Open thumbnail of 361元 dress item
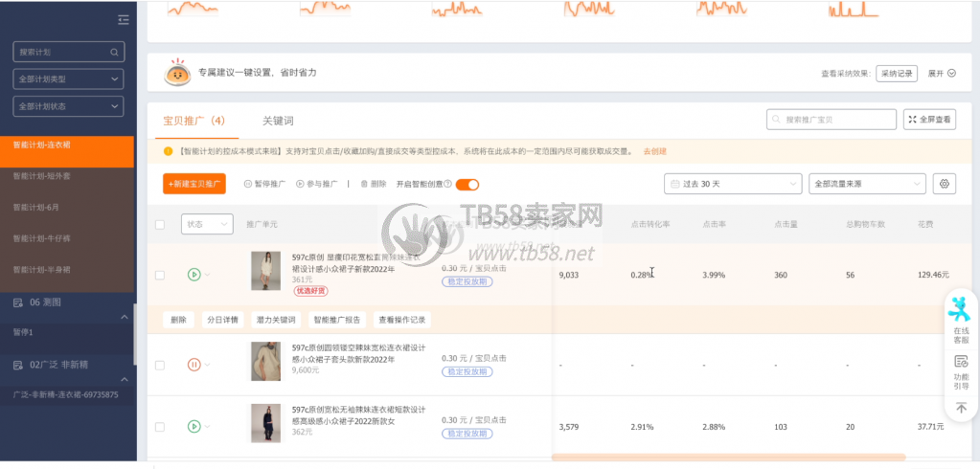Screen dimensions: 980x469 (265, 271)
